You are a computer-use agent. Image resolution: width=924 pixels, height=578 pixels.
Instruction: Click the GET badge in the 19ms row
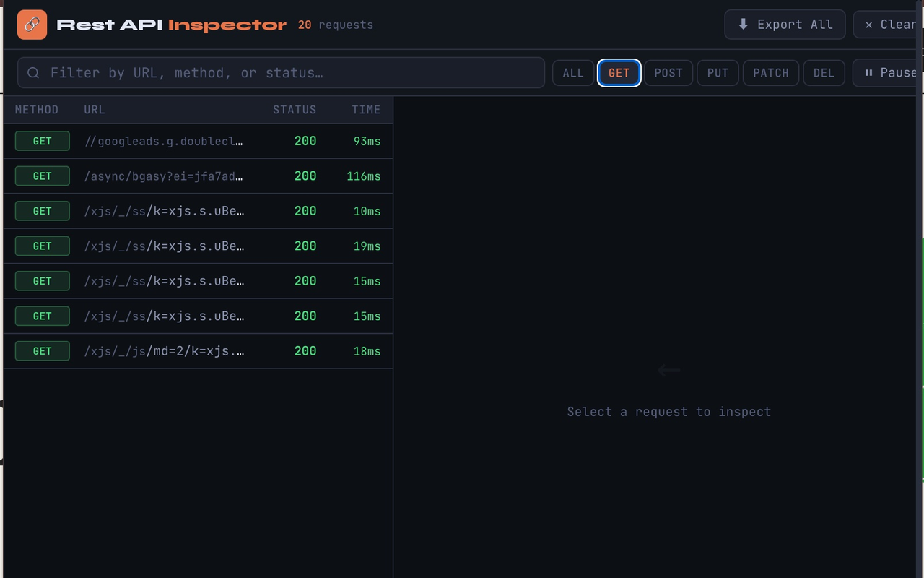(43, 246)
